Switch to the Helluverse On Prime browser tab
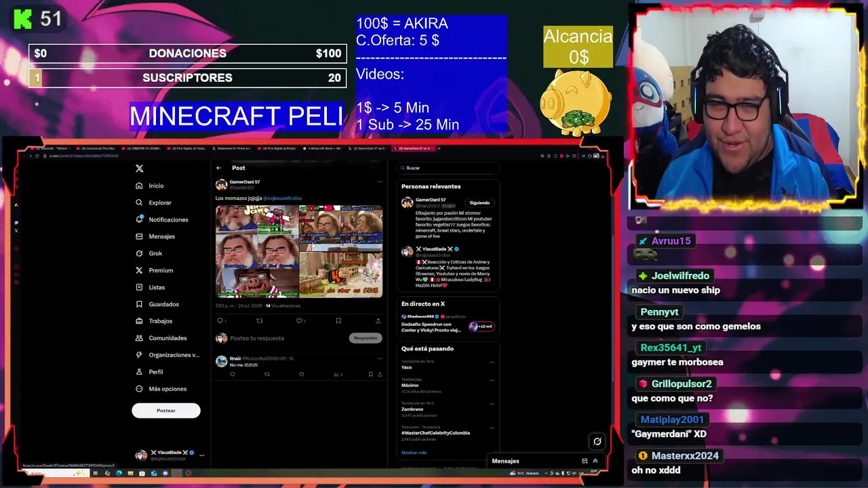 click(233, 148)
